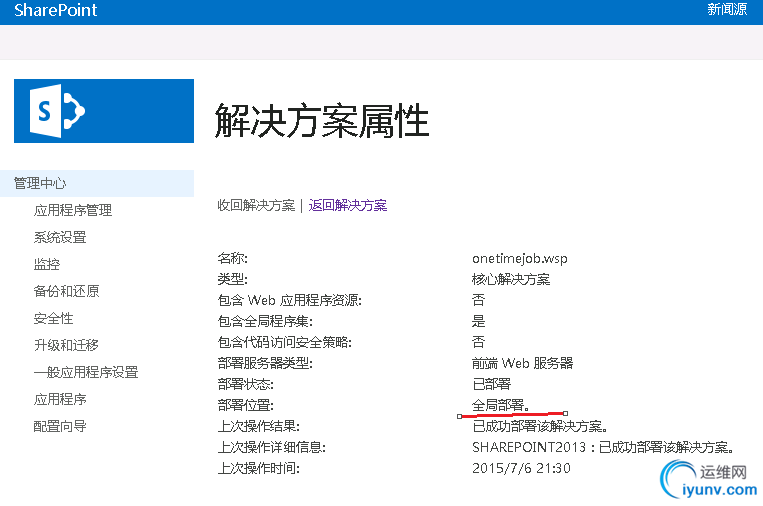Click the SHAREPOINT2013 detail value
Viewport: 763px width, 506px height.
[x=603, y=447]
